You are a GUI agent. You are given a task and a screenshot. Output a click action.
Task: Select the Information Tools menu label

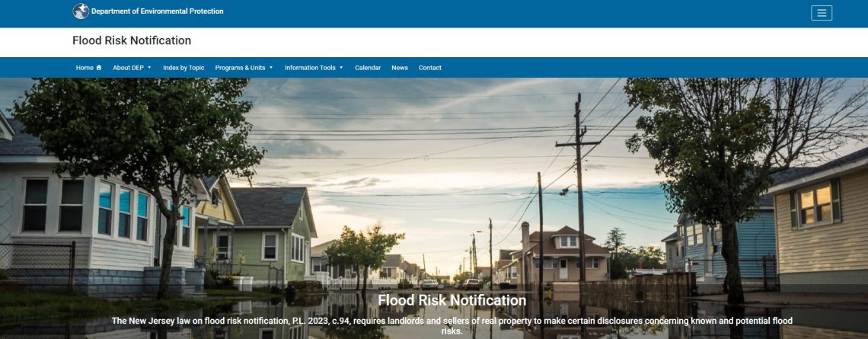point(310,68)
